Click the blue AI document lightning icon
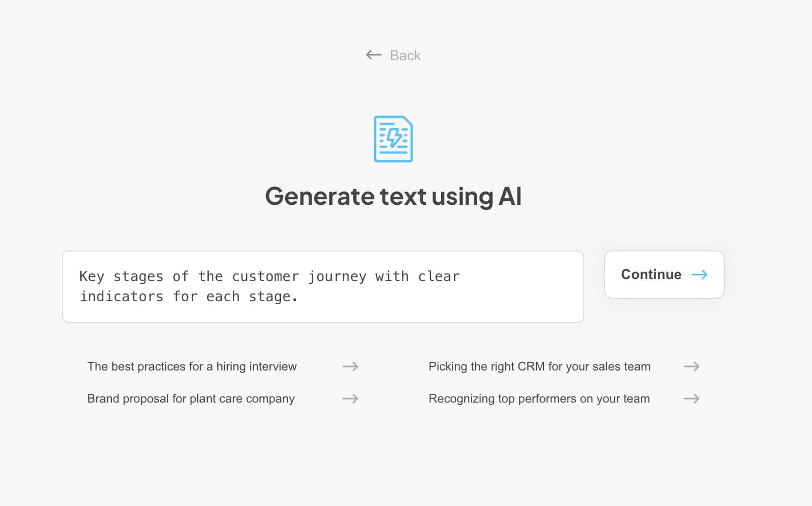 pyautogui.click(x=393, y=139)
